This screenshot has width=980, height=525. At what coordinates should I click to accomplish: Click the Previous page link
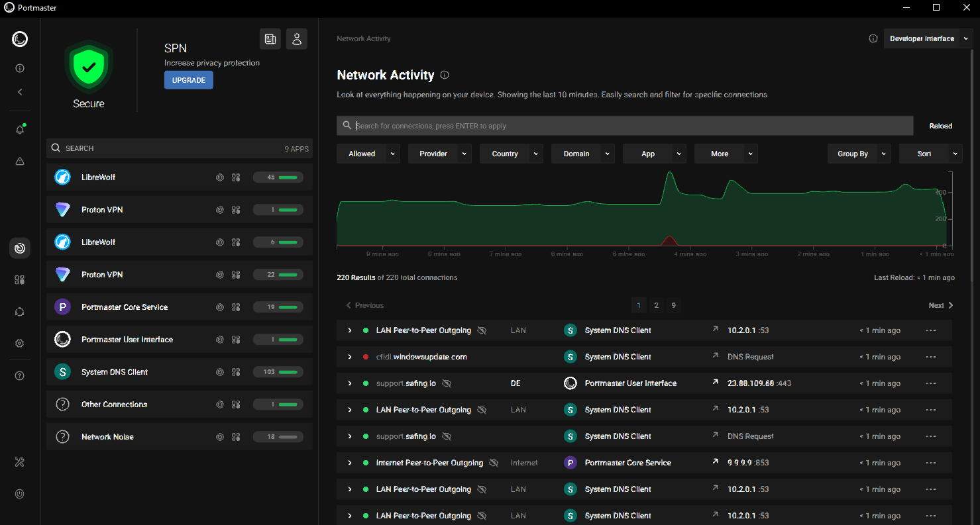(x=365, y=305)
